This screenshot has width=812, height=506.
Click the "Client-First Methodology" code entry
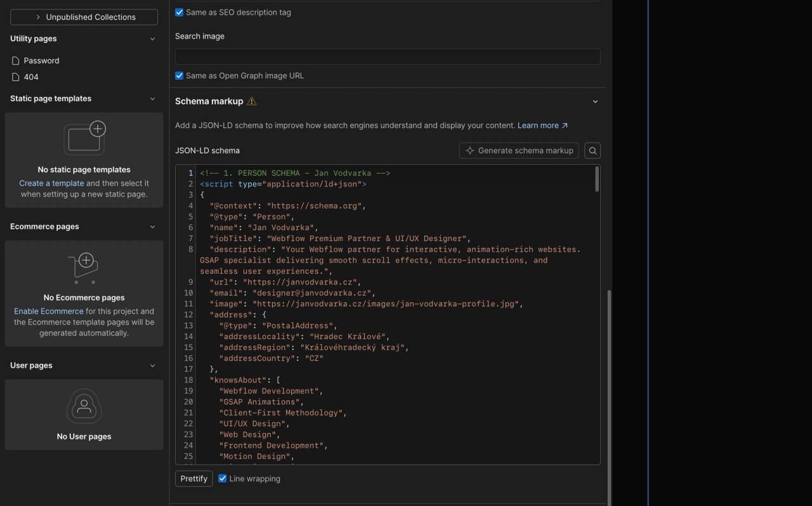[x=283, y=413]
